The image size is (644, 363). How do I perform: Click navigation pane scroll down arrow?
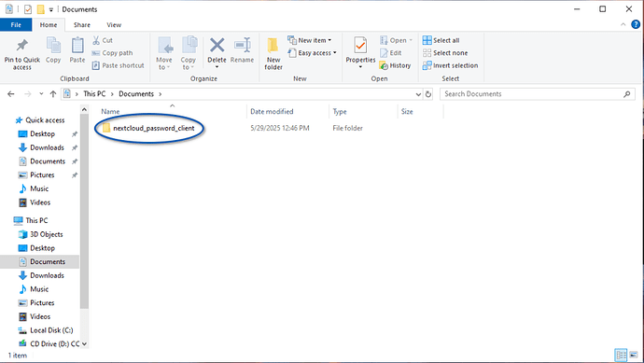point(84,344)
